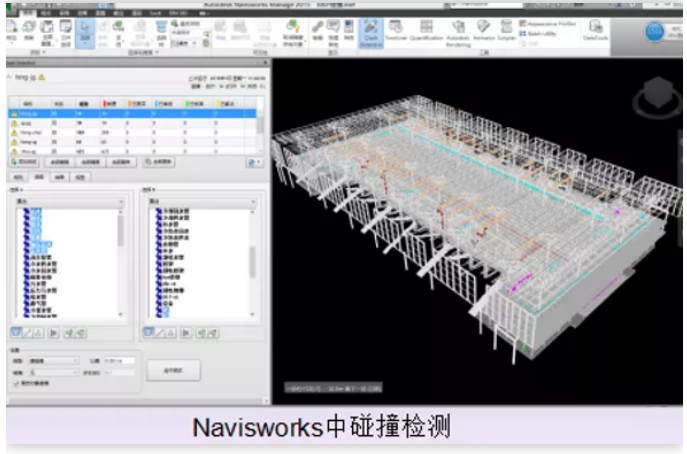The image size is (687, 454).
Task: Click the Tolerance input field
Action: (x=119, y=361)
